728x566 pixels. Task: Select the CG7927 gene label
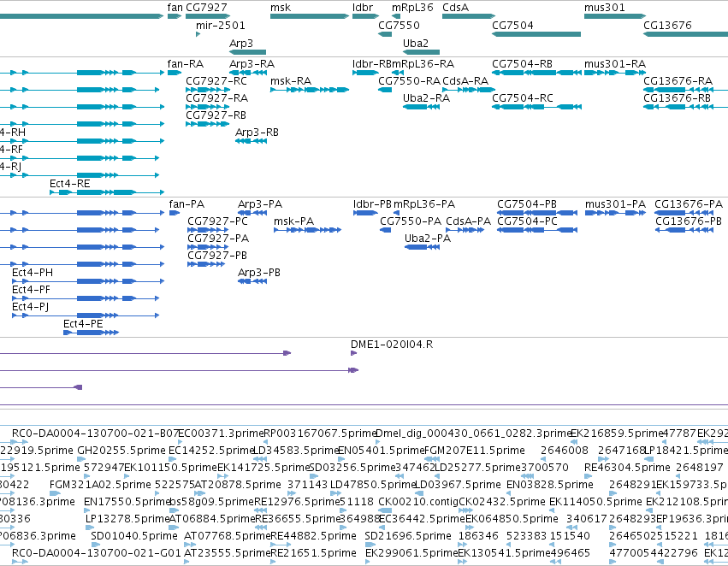click(207, 8)
